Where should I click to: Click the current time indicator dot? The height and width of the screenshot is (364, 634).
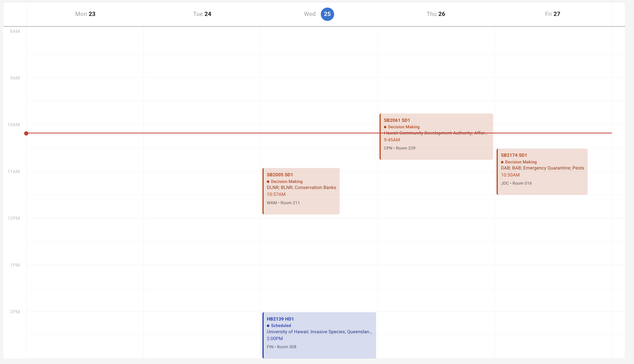click(27, 133)
